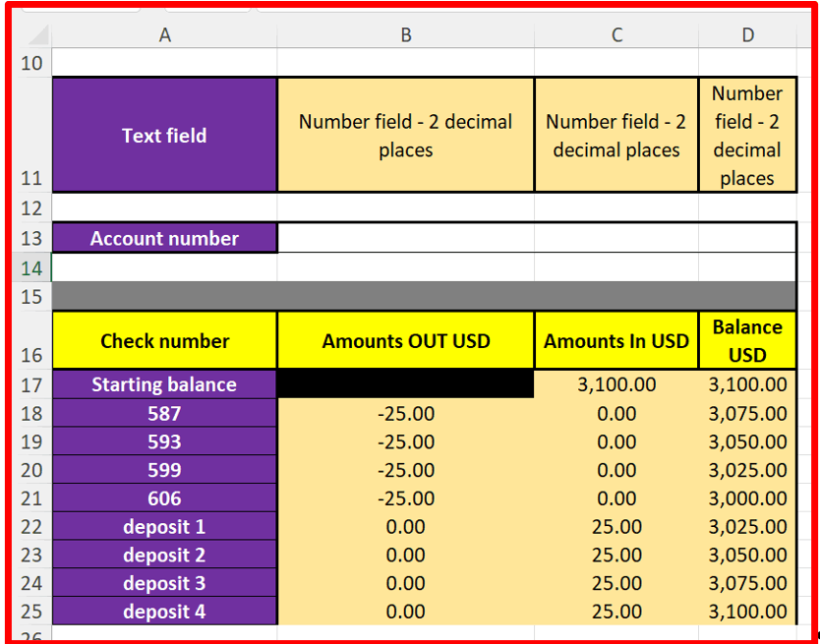820x644 pixels.
Task: Click the purple 'Text field' cell
Action: (x=165, y=135)
